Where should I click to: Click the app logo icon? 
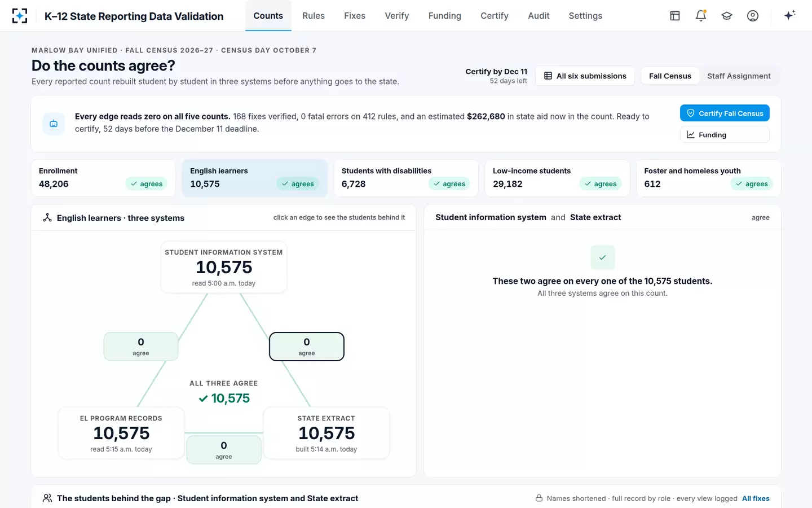pyautogui.click(x=20, y=16)
